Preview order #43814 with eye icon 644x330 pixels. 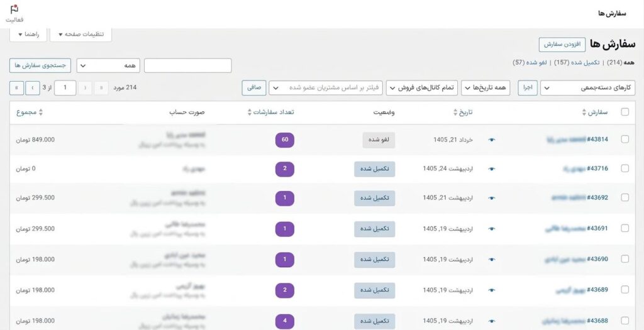tap(492, 140)
